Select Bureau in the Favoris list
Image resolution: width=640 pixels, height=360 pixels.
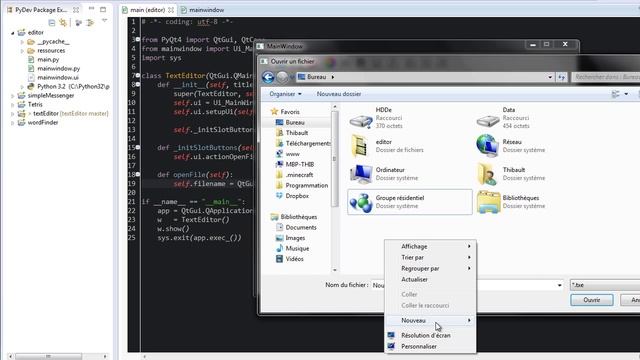pyautogui.click(x=295, y=122)
